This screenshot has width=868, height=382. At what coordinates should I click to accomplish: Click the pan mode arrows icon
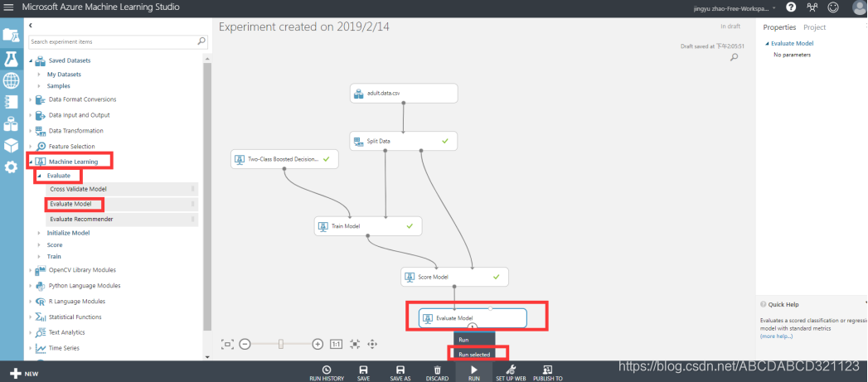(372, 344)
